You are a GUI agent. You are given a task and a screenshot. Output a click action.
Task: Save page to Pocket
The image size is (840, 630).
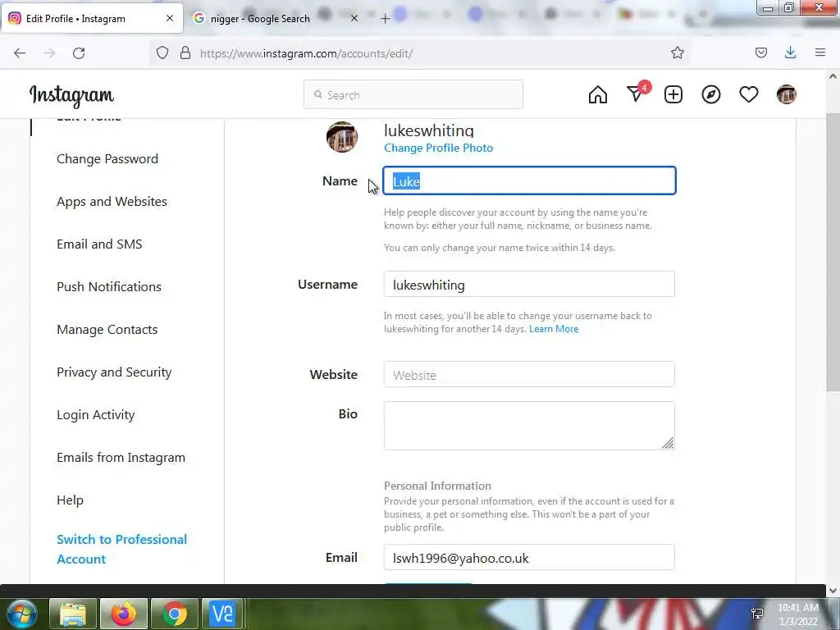[760, 52]
